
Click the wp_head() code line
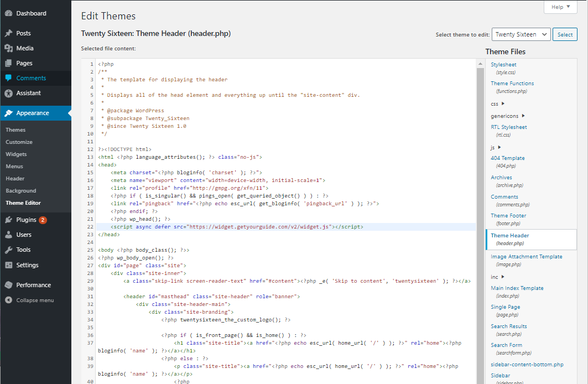(x=141, y=219)
